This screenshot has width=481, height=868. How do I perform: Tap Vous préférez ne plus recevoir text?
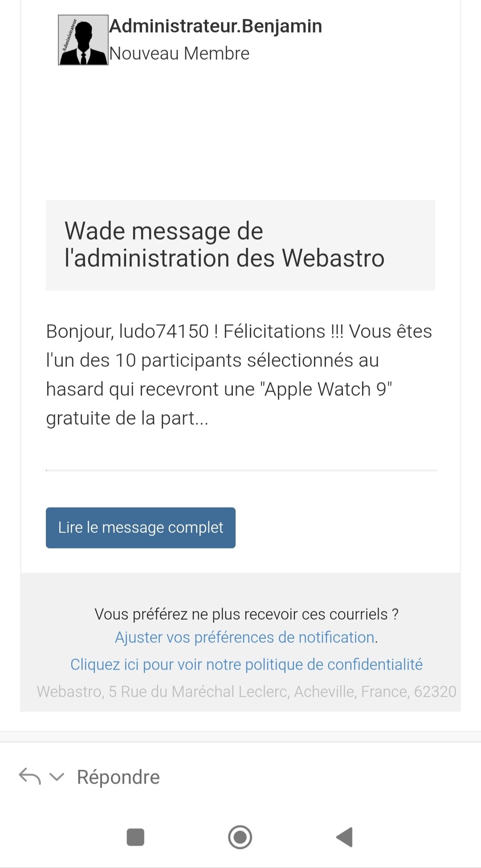click(x=246, y=614)
